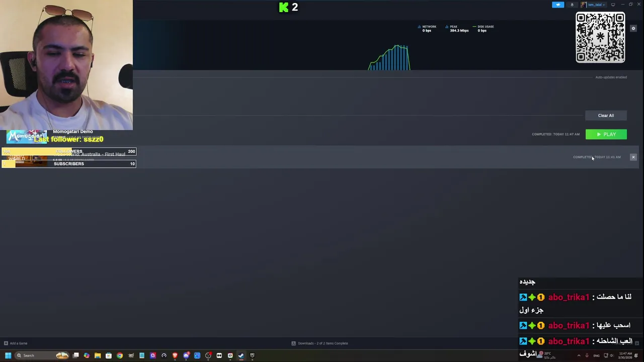Open the GIMP taskbar icon
This screenshot has height=362, width=644.
click(131, 355)
